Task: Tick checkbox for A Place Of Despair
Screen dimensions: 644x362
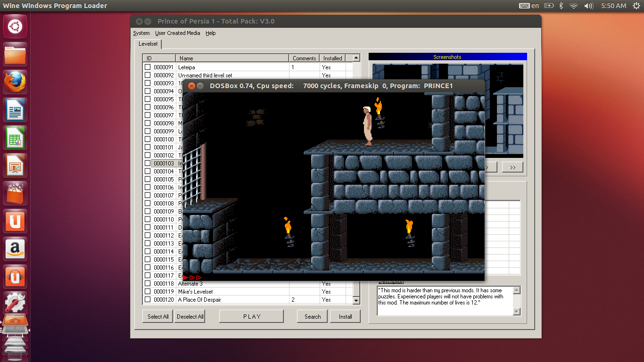Action: point(148,299)
